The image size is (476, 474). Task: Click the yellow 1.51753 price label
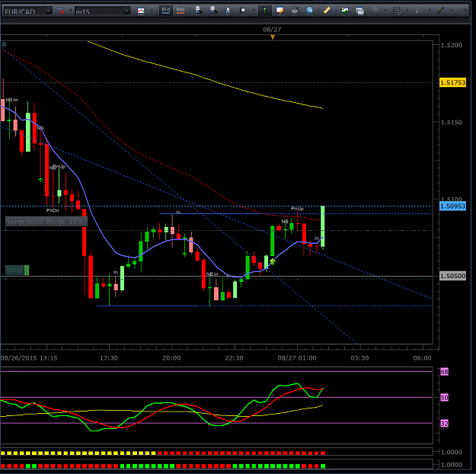(452, 82)
